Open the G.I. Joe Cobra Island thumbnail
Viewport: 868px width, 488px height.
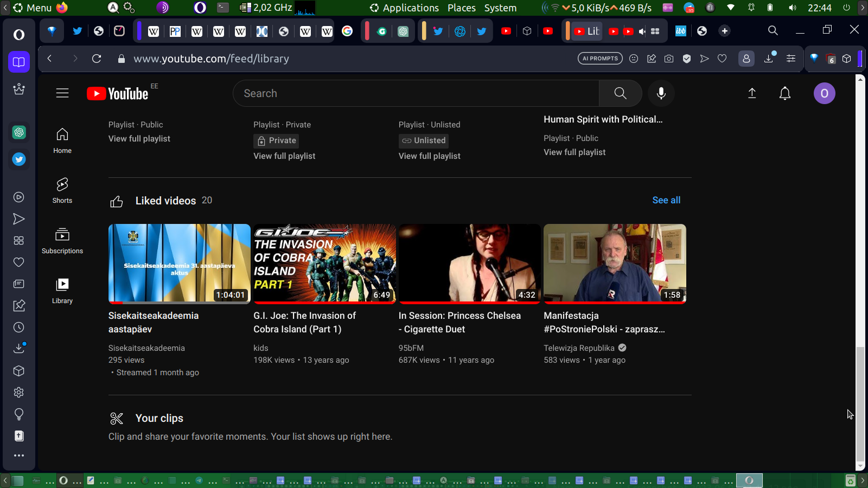pos(324,263)
